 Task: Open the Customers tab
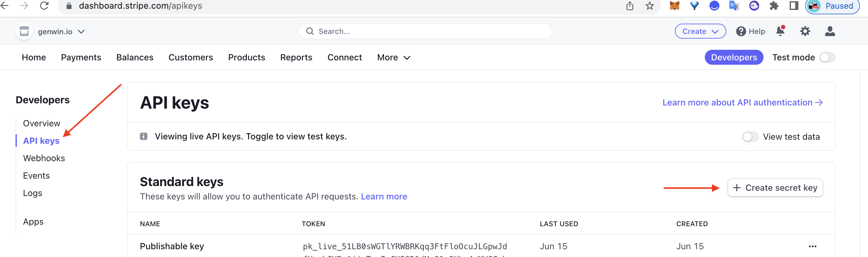pos(191,57)
